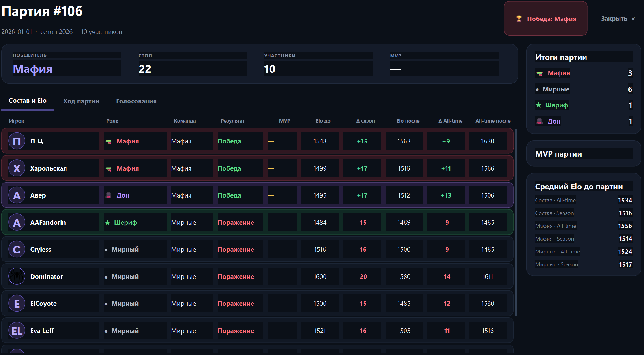Click player name Харольская
The image size is (644, 355).
pyautogui.click(x=48, y=168)
